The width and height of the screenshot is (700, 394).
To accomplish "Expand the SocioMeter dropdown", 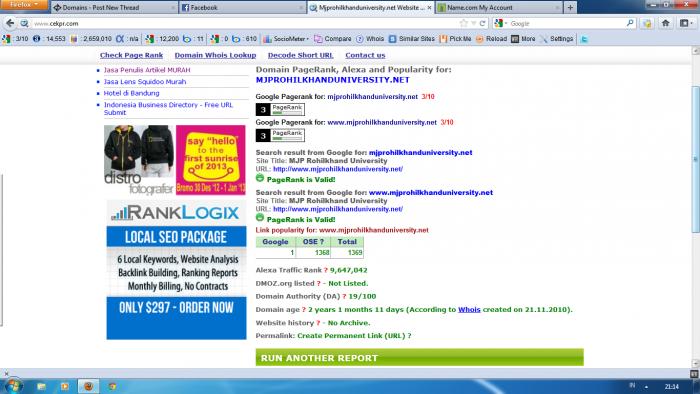I will coord(286,39).
